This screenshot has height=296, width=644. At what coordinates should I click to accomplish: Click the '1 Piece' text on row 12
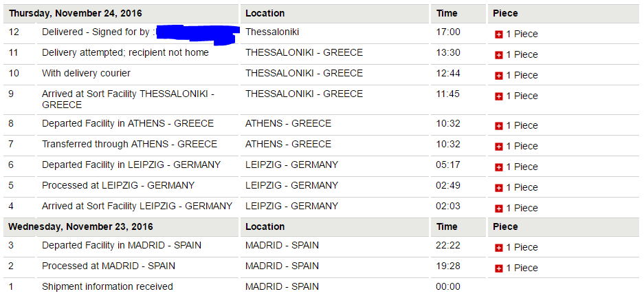522,34
